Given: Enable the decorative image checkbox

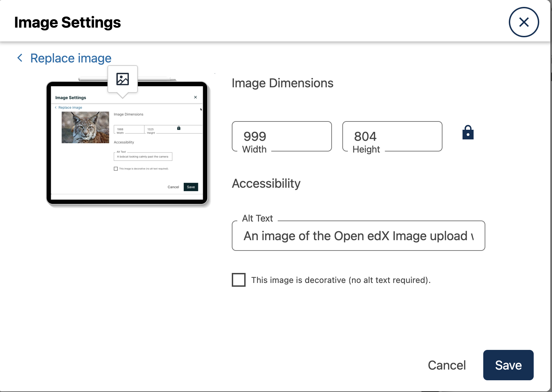Looking at the screenshot, I should 239,280.
